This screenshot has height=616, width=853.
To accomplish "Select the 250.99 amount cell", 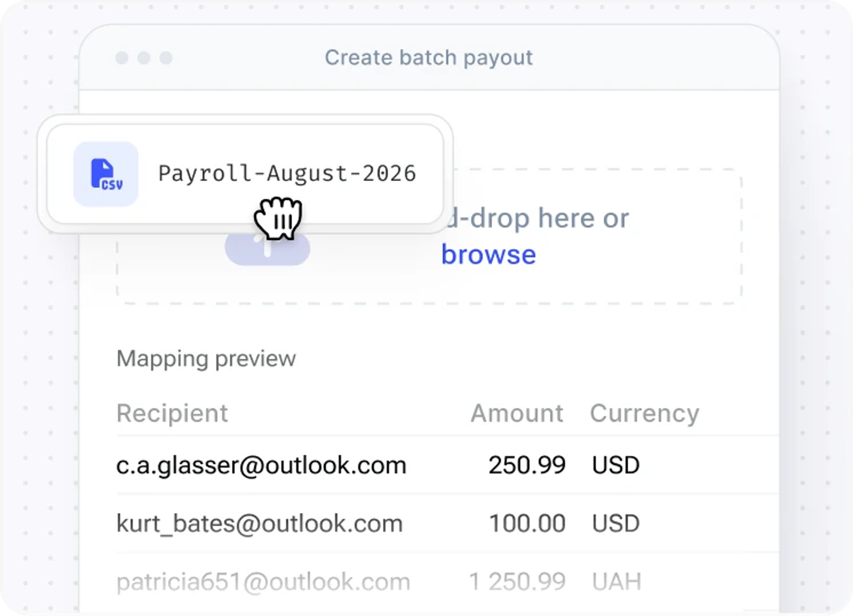I will click(x=527, y=465).
